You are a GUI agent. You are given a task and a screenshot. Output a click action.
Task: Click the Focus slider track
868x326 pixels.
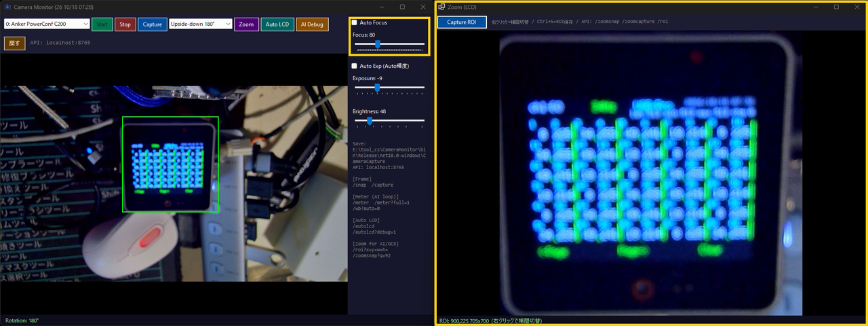tap(390, 44)
